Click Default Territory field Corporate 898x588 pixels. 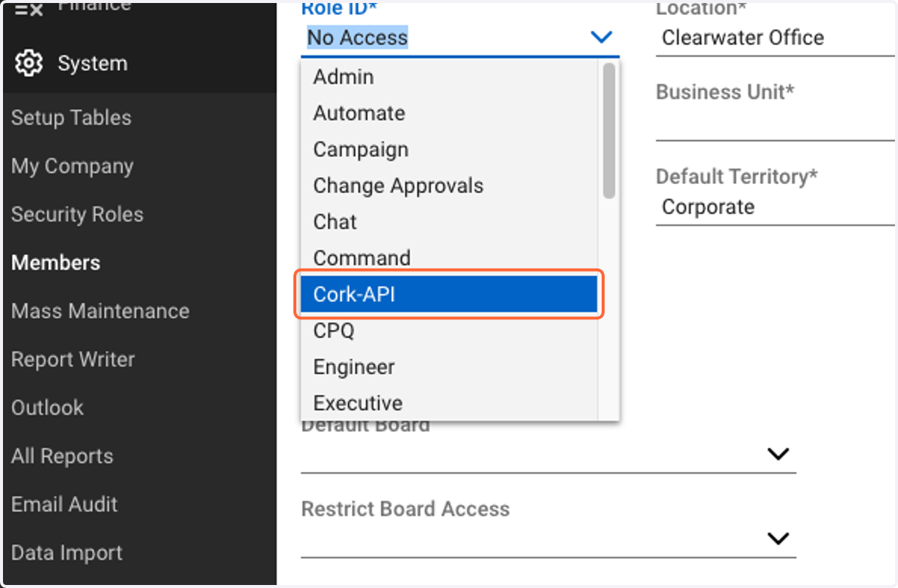[x=775, y=207]
